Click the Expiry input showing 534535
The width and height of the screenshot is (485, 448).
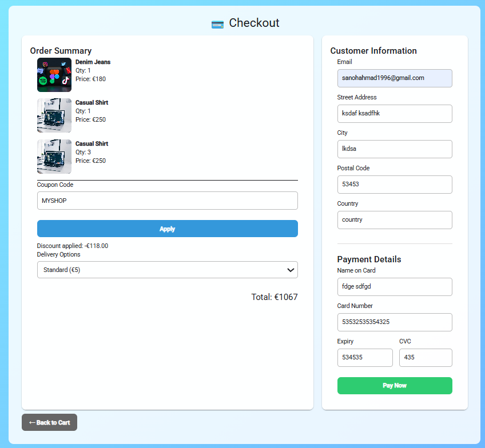tap(365, 358)
